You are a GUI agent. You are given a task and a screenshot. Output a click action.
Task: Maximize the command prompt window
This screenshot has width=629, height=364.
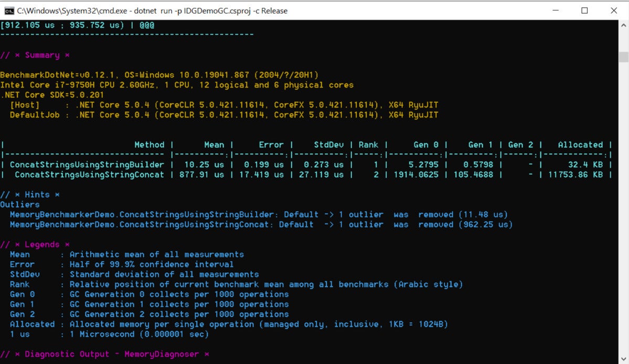[584, 11]
